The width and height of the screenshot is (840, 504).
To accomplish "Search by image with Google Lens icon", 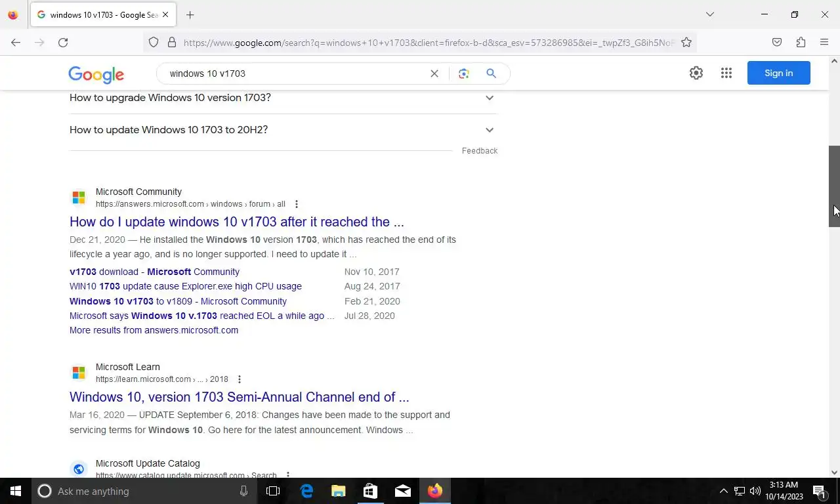I will pyautogui.click(x=464, y=73).
